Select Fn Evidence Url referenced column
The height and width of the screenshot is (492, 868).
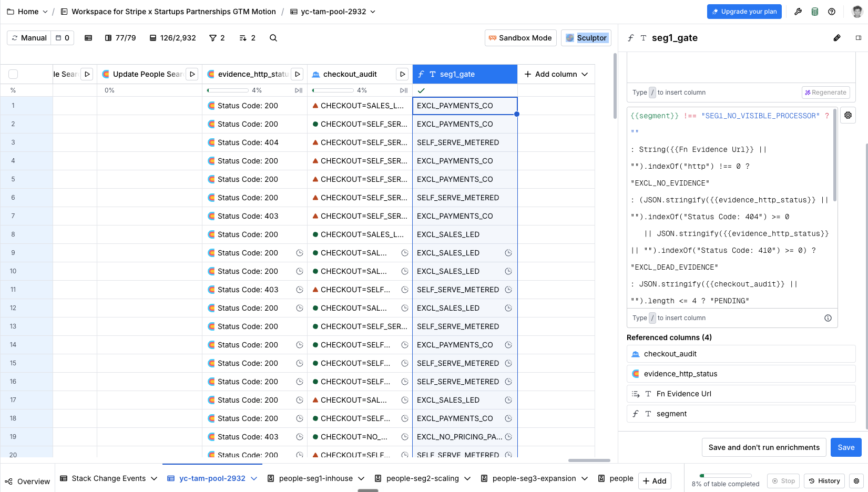[x=741, y=394]
